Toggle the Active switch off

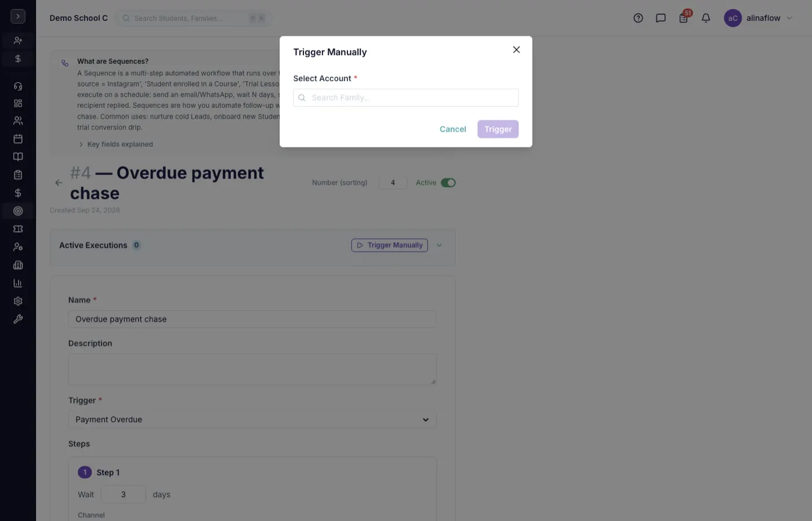448,183
